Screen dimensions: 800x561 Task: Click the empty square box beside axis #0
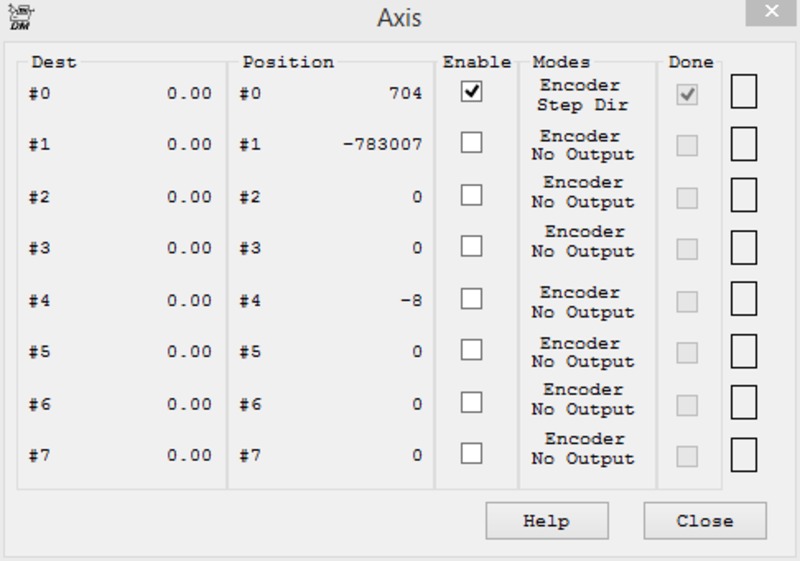pyautogui.click(x=743, y=92)
